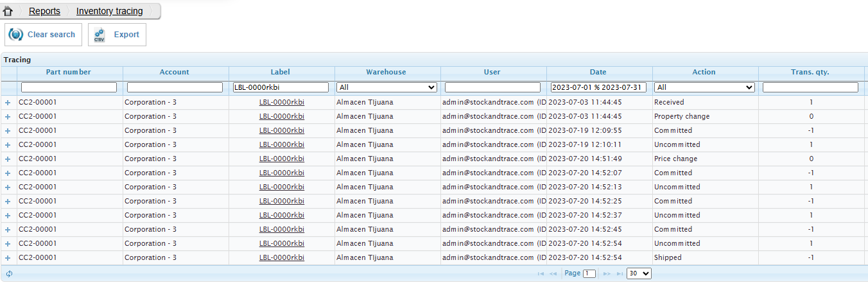This screenshot has width=868, height=285.
Task: Go to previous page of results
Action: pyautogui.click(x=553, y=273)
